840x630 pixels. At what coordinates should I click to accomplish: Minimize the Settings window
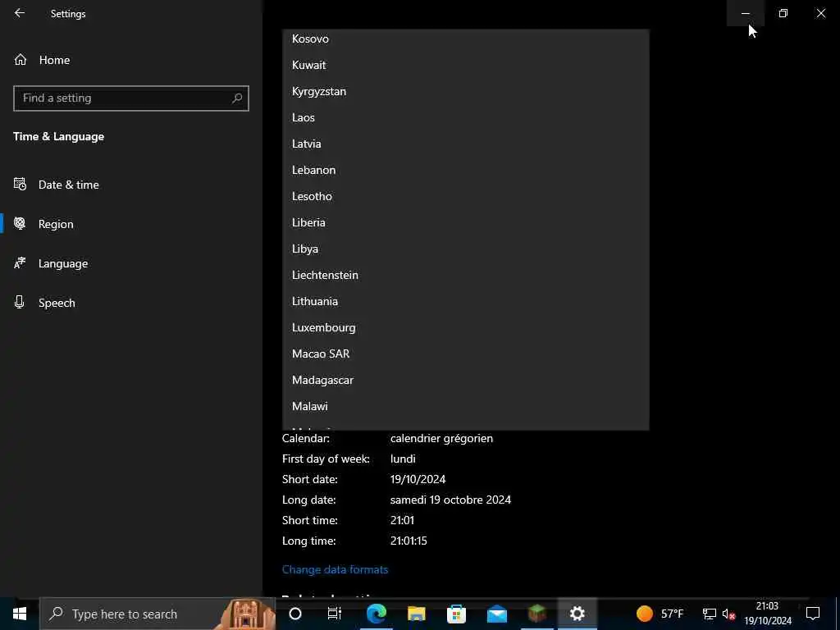click(746, 13)
